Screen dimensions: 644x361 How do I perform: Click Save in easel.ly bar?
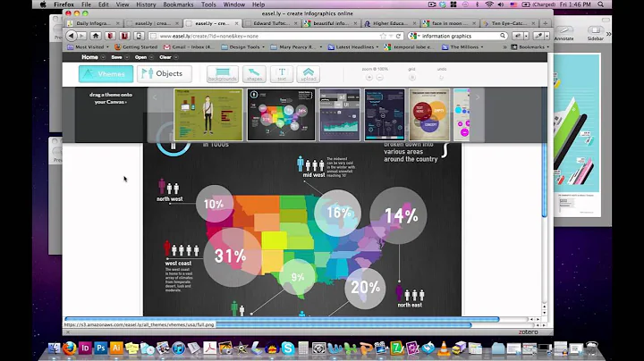[x=116, y=57]
